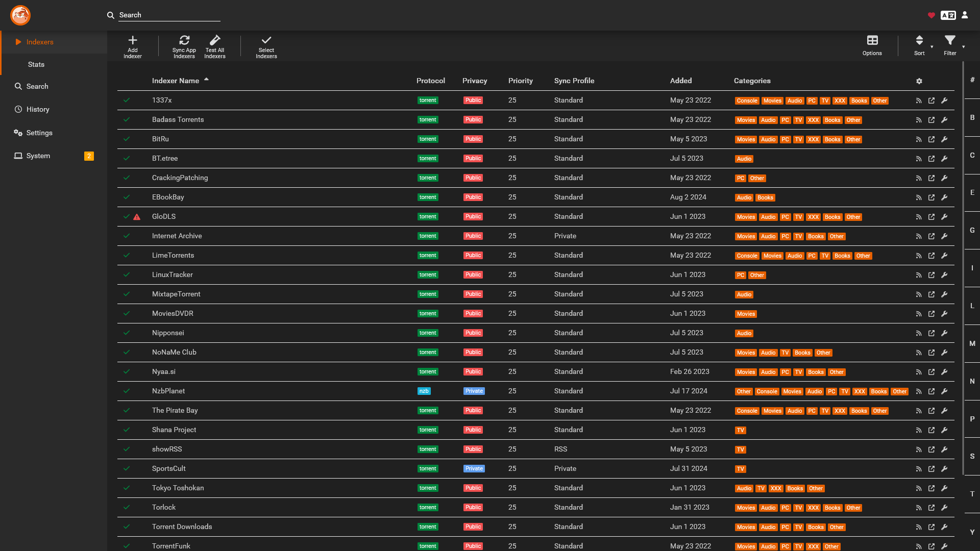Click the Private sync profile for Internet Archive
Image resolution: width=980 pixels, height=551 pixels.
[x=565, y=236]
